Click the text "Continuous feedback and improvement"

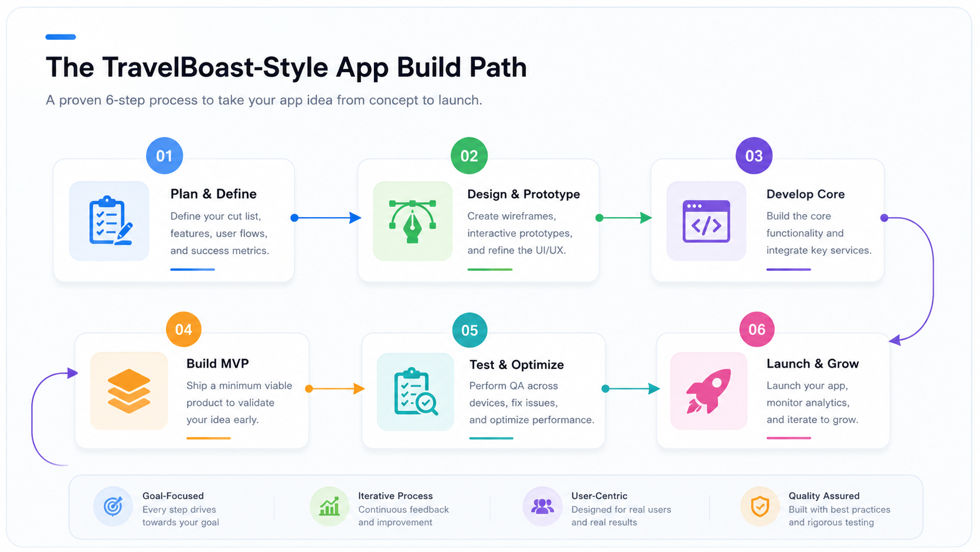(403, 516)
